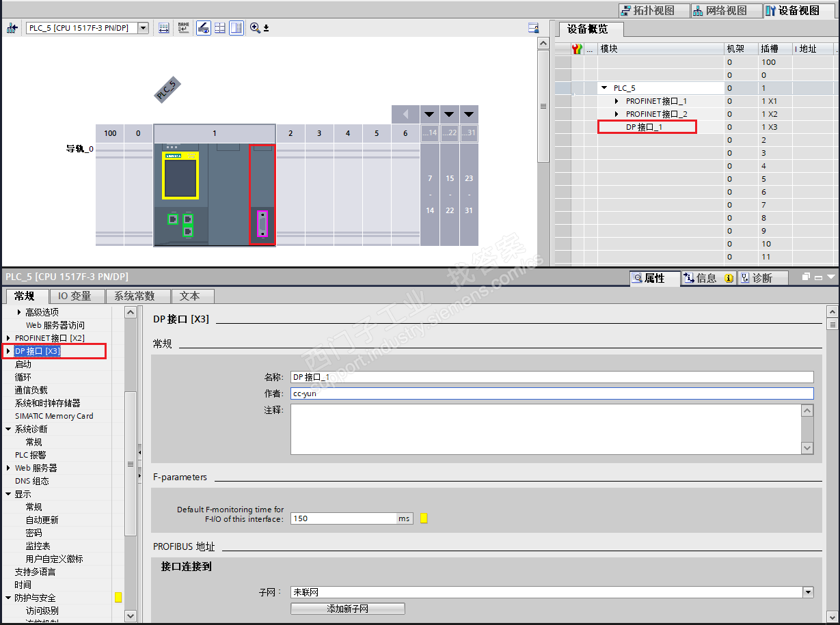
Task: Open the 信息 info tab
Action: (x=708, y=278)
